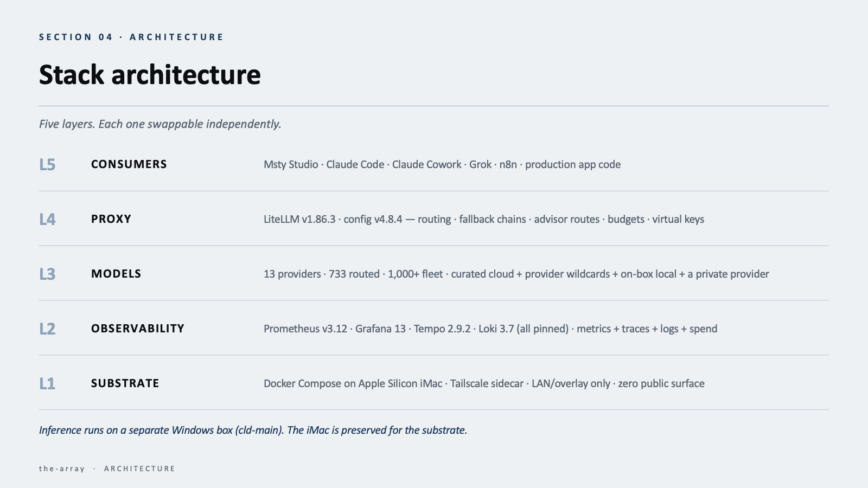
Task: Click the 'Inference runs on a separate Windows box' note
Action: point(253,431)
